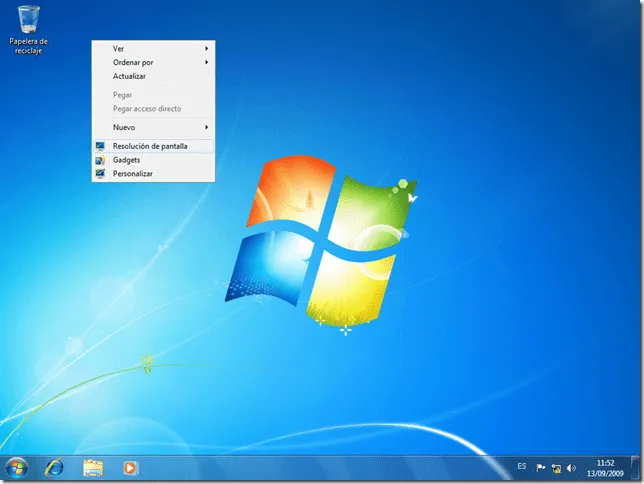Click the icon beside Gadgets
Screen dimensions: 644x484
100,160
